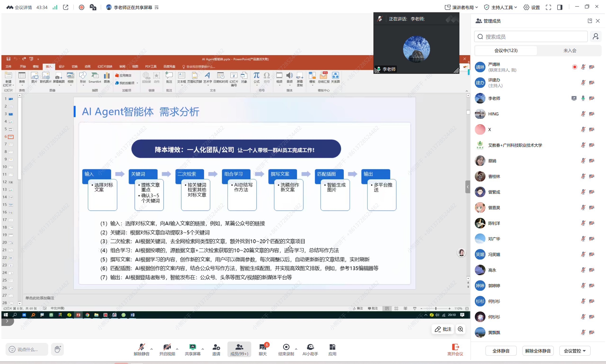Click the 离开会议 button

coord(455,349)
